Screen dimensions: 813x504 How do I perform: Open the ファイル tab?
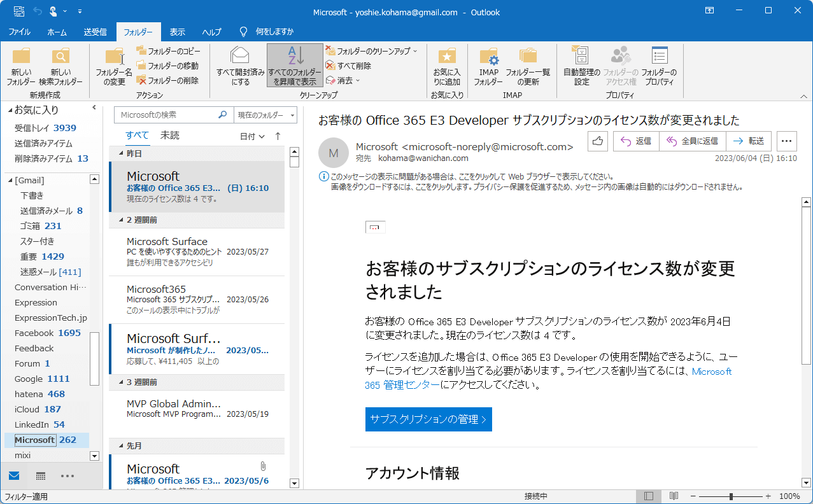click(19, 32)
